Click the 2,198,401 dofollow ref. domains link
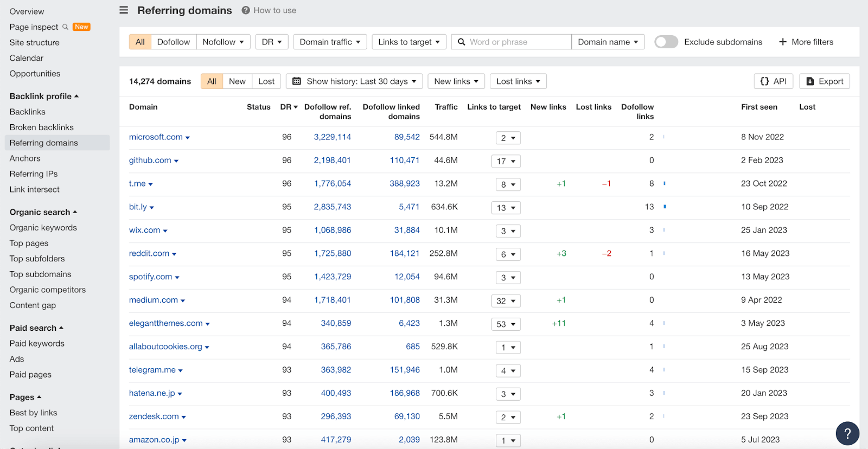Viewport: 868px width, 449px height. tap(332, 161)
